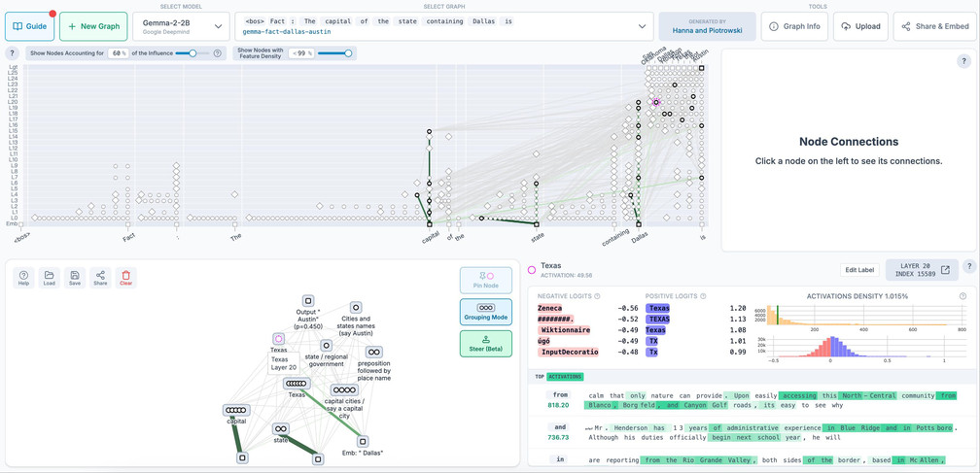Viewport: 980px width, 473px height.
Task: Open Share & Embed
Action: tap(935, 26)
